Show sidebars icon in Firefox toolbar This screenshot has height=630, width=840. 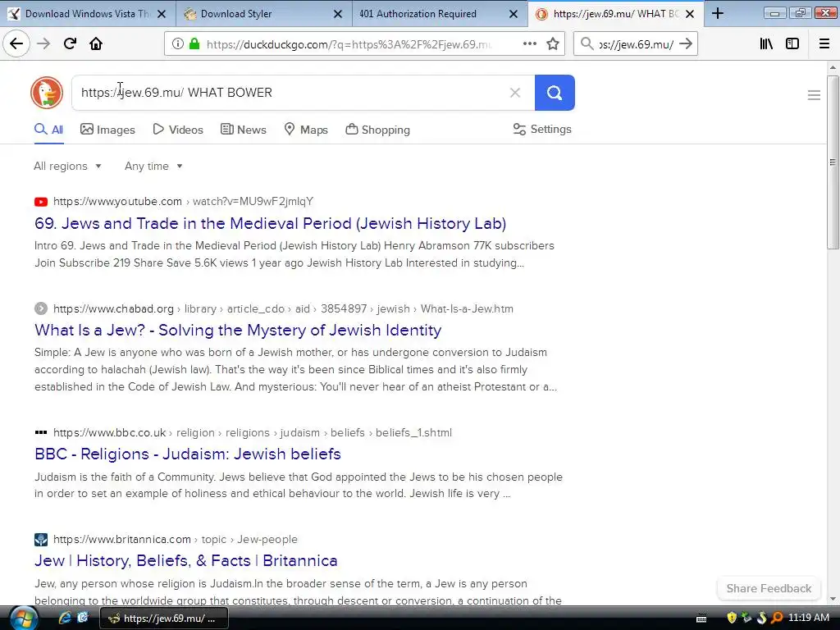click(792, 44)
